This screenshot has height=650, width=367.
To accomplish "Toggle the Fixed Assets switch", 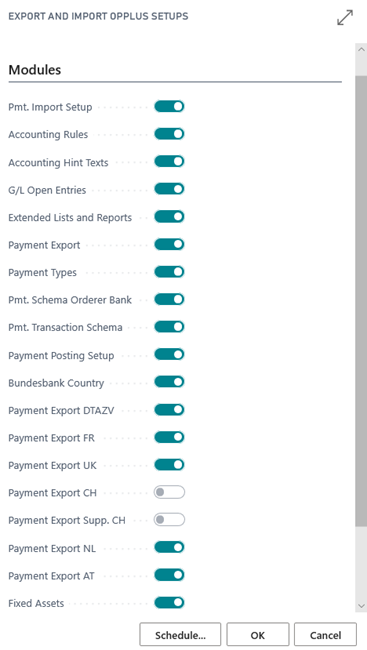I will [169, 602].
